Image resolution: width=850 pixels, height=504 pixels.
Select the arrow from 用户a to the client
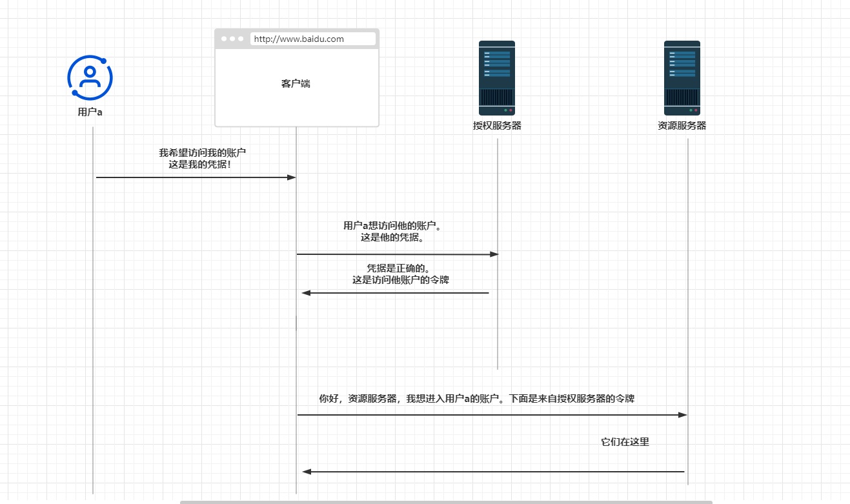[x=196, y=177]
